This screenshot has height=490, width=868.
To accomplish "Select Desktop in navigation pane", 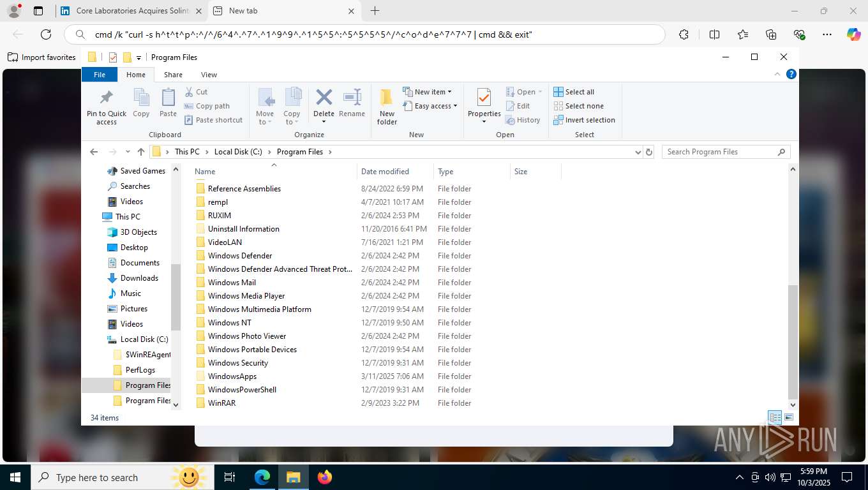I will tap(134, 248).
